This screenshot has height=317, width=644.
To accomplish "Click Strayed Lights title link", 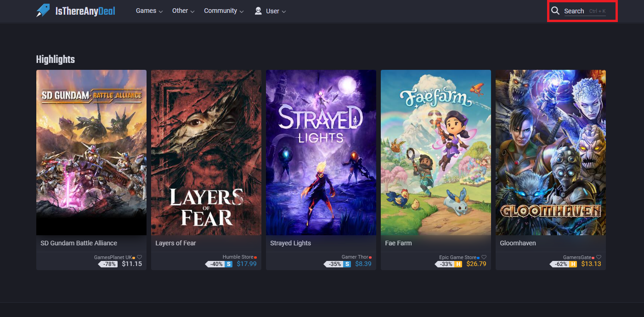I will (290, 243).
